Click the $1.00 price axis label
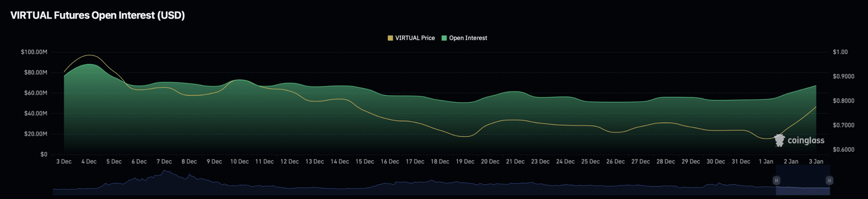Viewport: 868px width, 199px height. (x=840, y=52)
